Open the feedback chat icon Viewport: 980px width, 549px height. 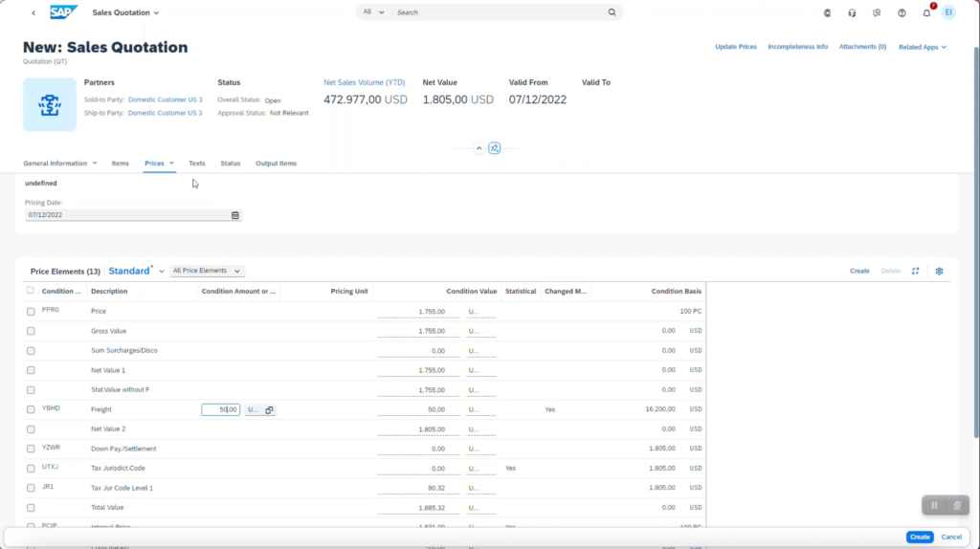point(877,12)
